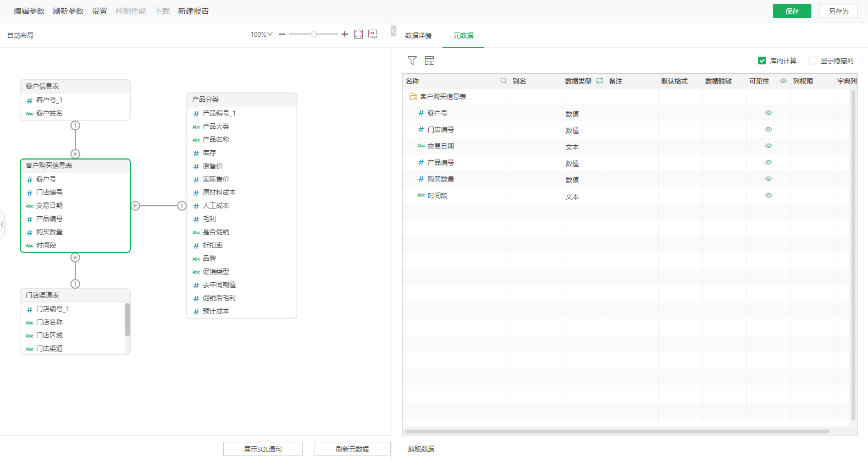
Task: Enable the 显示隐藏列 checkbox
Action: [812, 61]
